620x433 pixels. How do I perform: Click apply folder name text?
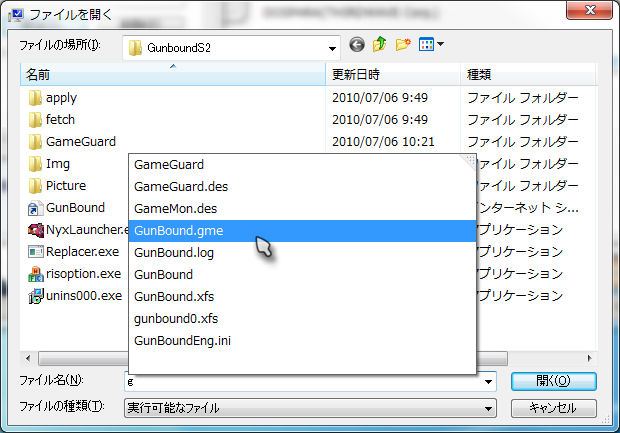point(61,98)
